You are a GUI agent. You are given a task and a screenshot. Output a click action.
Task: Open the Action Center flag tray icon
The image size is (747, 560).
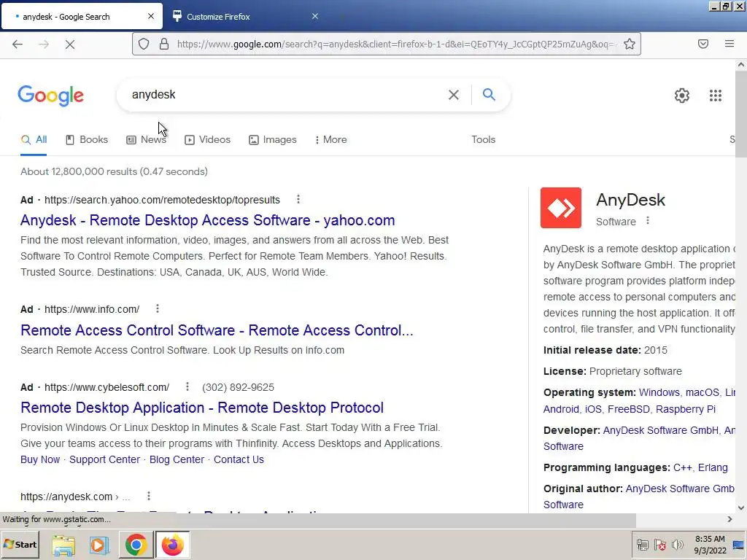[659, 545]
